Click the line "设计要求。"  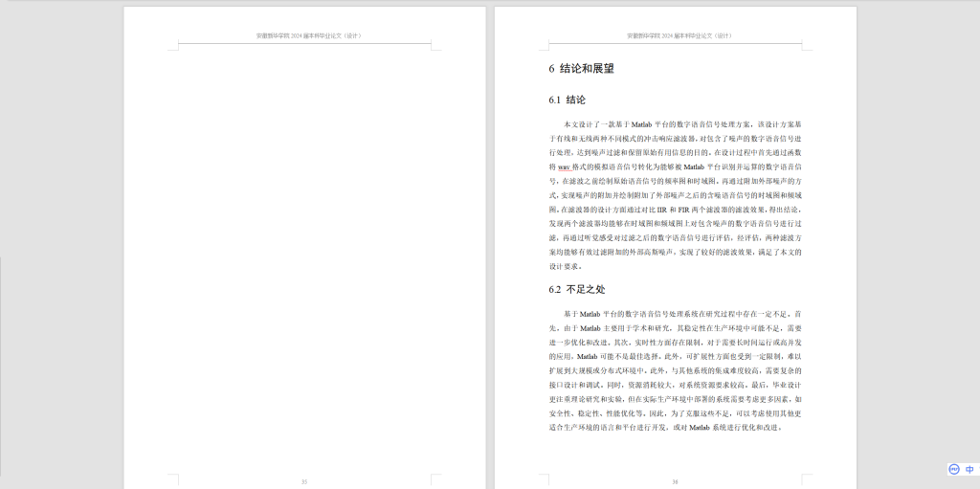coord(567,266)
